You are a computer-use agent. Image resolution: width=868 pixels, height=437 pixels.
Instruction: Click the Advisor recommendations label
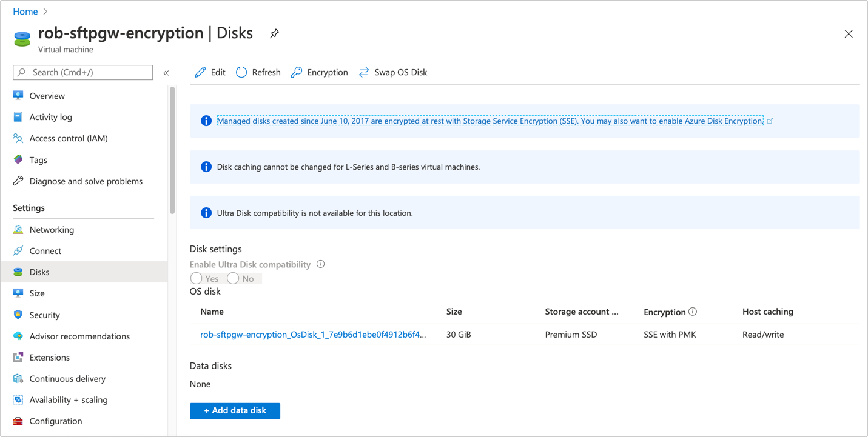(79, 336)
